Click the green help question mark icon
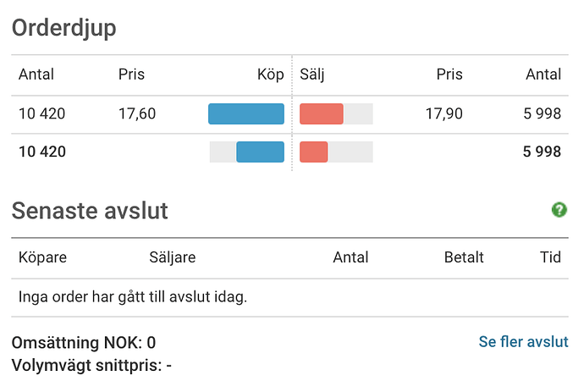584x392 pixels. [559, 210]
